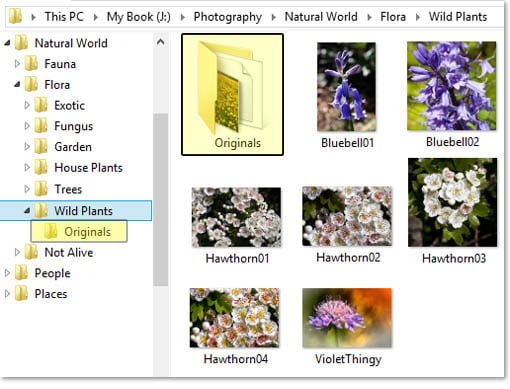Click the Fauna folder icon
The image size is (510, 389).
pos(31,64)
